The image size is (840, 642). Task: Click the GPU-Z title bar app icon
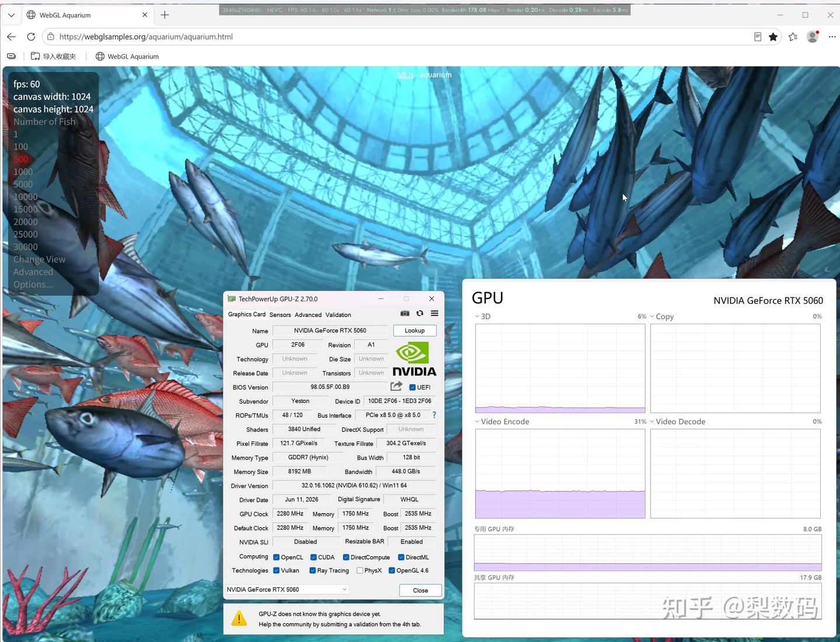232,299
